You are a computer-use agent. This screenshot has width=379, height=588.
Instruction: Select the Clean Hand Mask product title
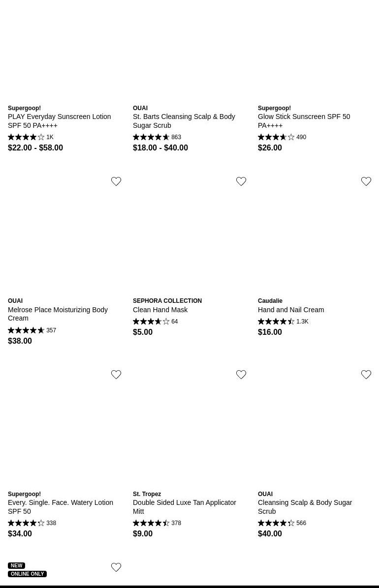click(x=160, y=310)
